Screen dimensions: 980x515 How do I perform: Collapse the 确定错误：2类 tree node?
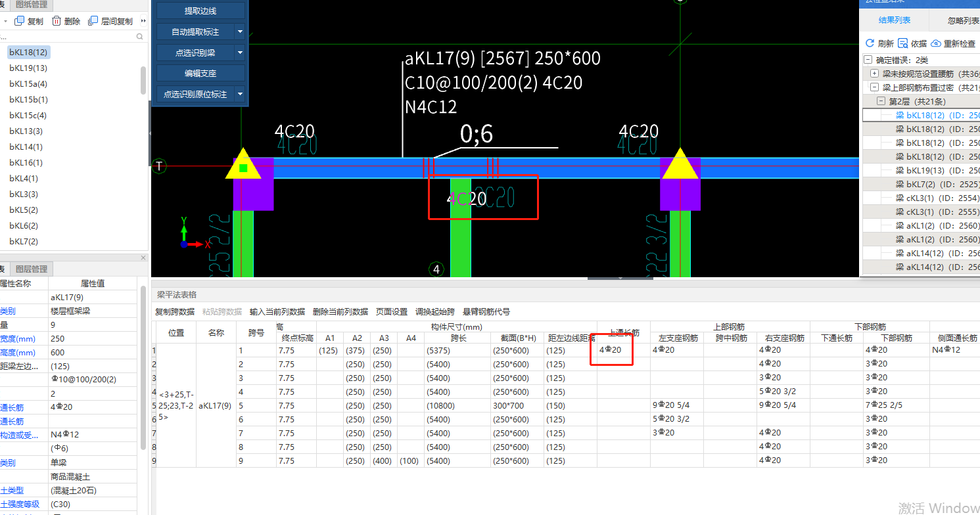868,60
